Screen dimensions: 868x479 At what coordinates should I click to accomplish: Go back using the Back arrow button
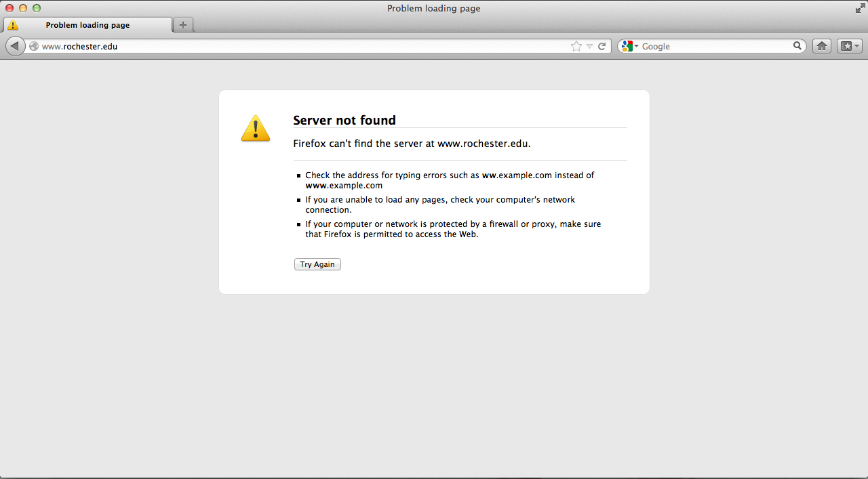pos(15,46)
